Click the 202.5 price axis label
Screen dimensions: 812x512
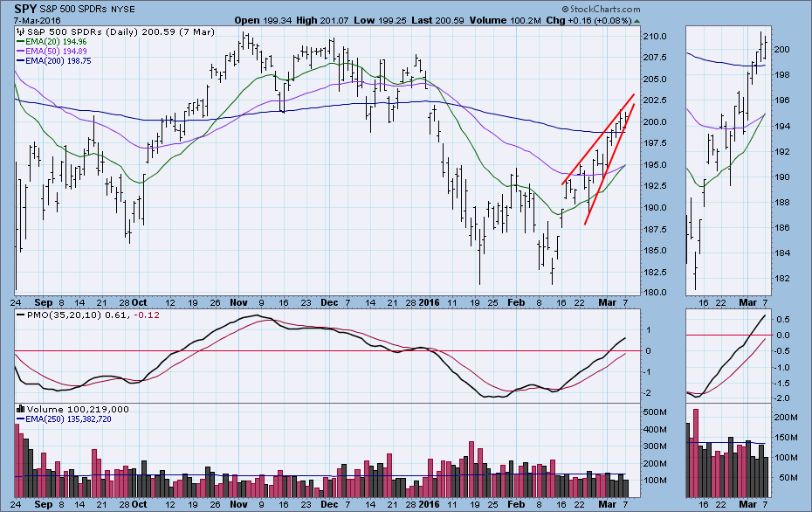[654, 100]
